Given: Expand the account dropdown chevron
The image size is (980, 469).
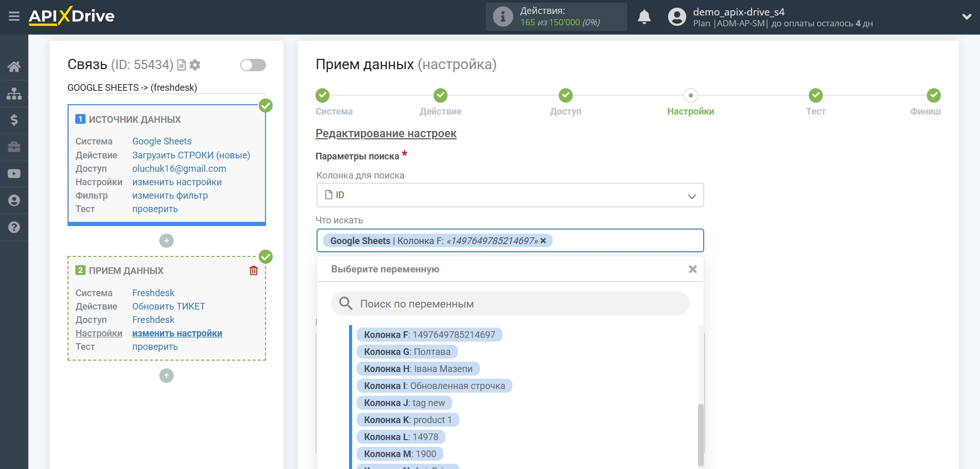Looking at the screenshot, I should [x=967, y=17].
